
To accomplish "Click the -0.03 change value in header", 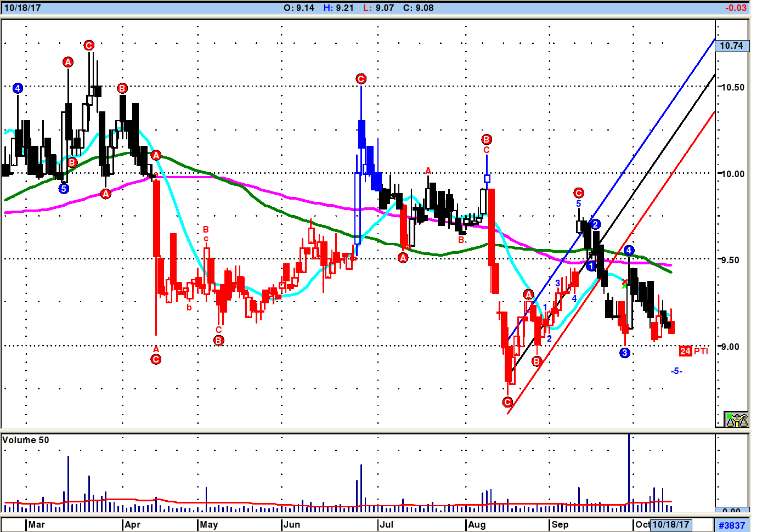I will pyautogui.click(x=736, y=8).
